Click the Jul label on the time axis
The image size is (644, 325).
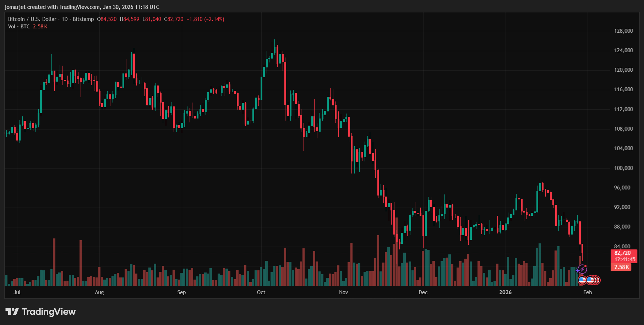click(x=17, y=292)
